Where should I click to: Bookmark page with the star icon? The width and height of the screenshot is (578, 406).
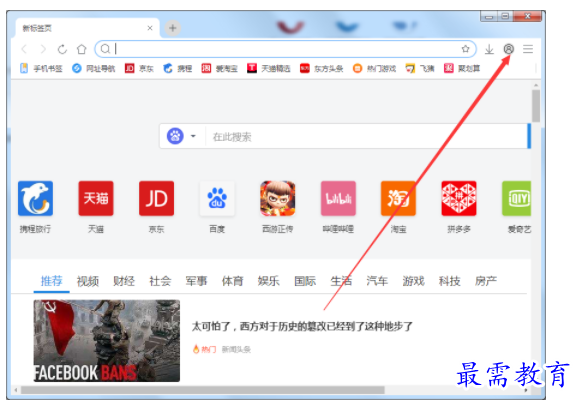466,49
